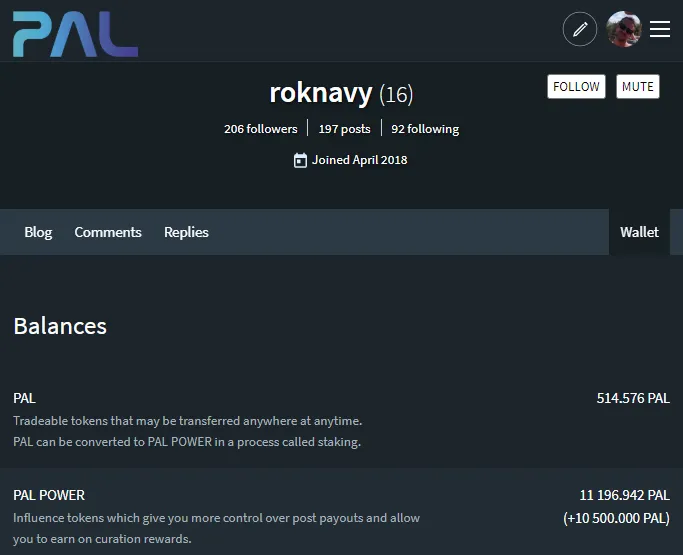
Task: Open the pencil compose post icon
Action: [580, 29]
